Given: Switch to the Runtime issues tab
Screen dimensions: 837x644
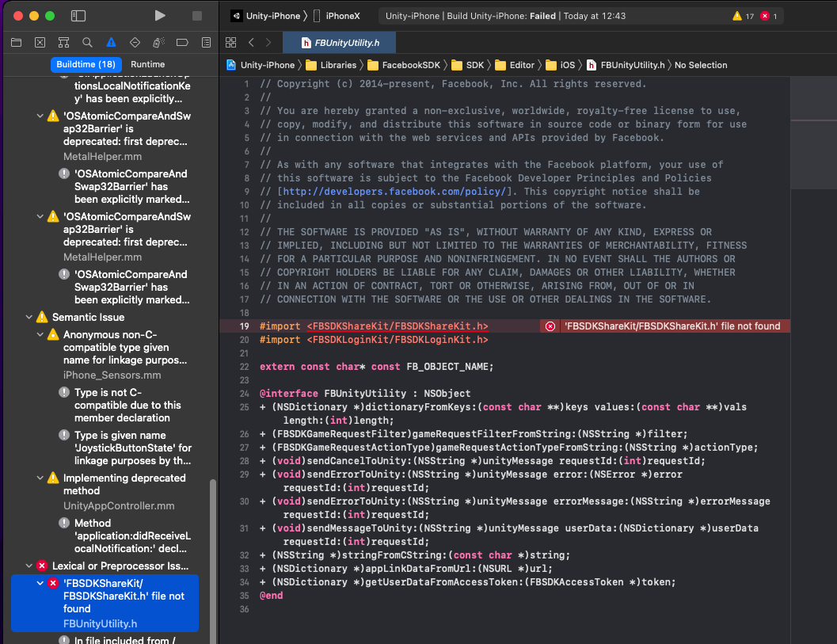Looking at the screenshot, I should click(148, 64).
